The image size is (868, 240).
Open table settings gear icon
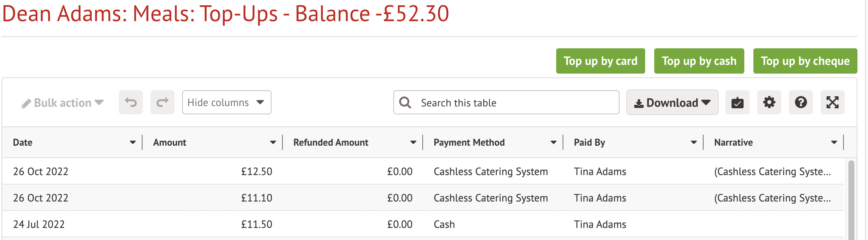(769, 102)
